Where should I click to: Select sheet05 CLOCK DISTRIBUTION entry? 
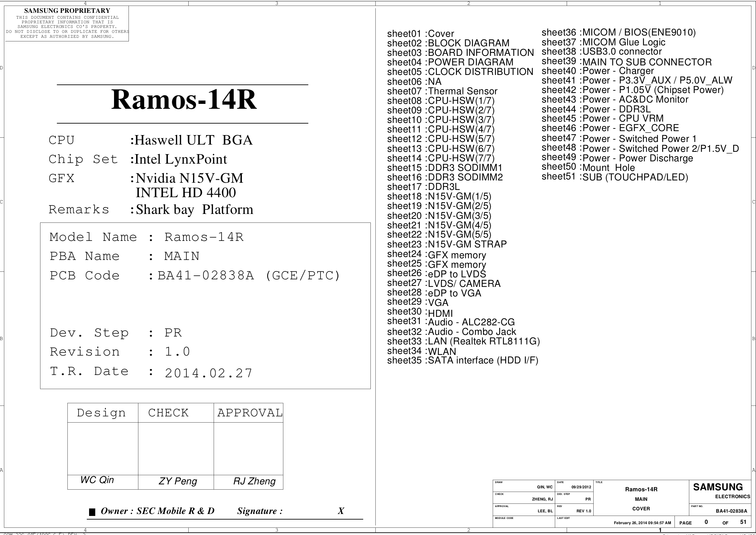460,72
